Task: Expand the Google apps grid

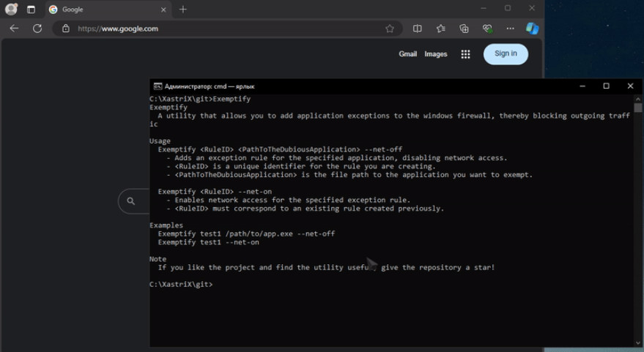Action: click(465, 54)
